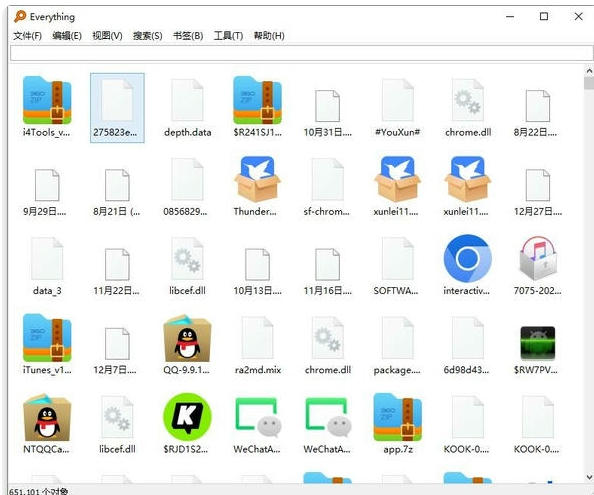
Task: Select the 0856829... file icon
Action: [x=187, y=180]
